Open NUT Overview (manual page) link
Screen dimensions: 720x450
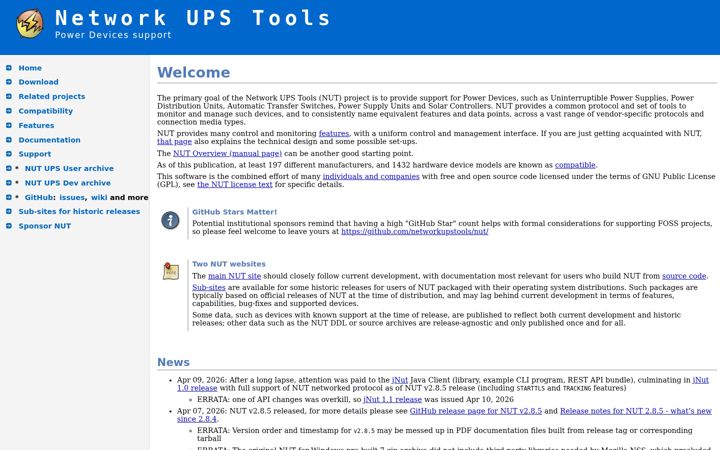[x=227, y=153]
